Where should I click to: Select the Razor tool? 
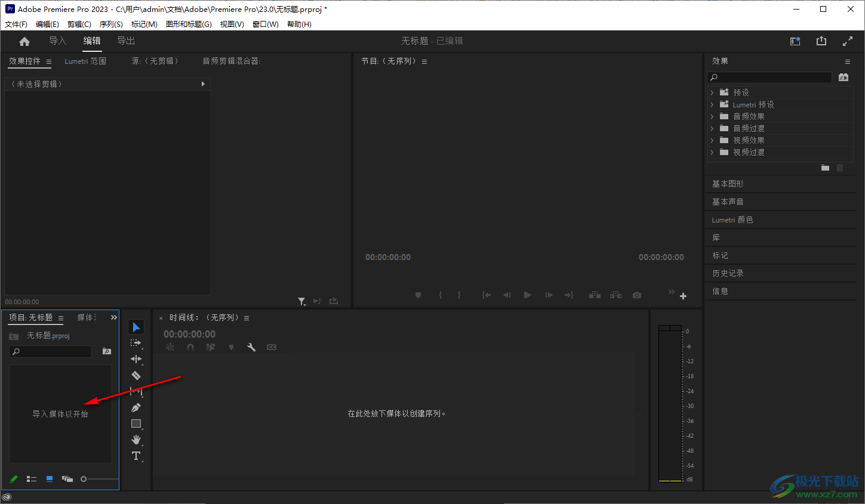coord(136,375)
